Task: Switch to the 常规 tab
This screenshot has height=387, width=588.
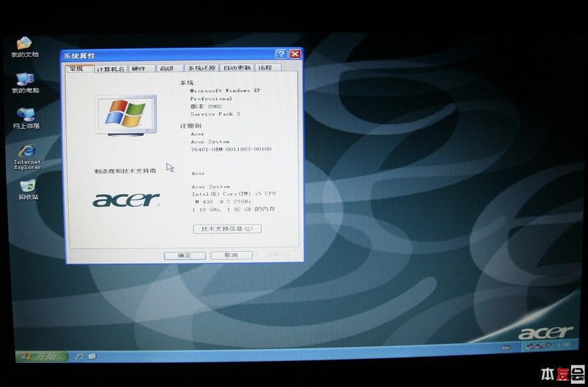Action: [79, 68]
